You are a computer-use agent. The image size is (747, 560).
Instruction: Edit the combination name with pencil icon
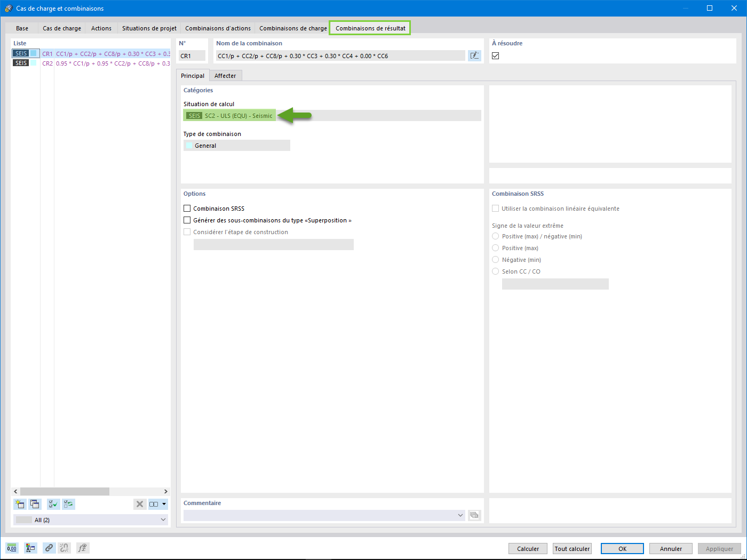474,55
